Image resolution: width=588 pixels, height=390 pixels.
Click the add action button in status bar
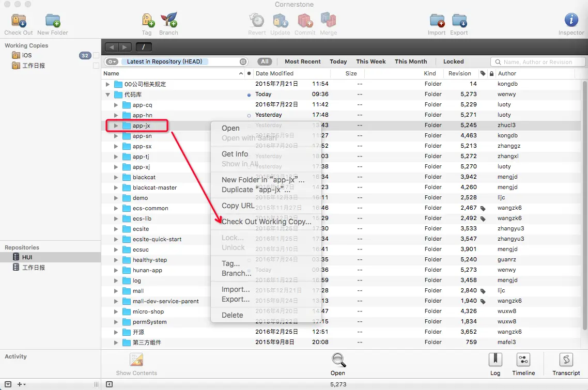pos(21,384)
